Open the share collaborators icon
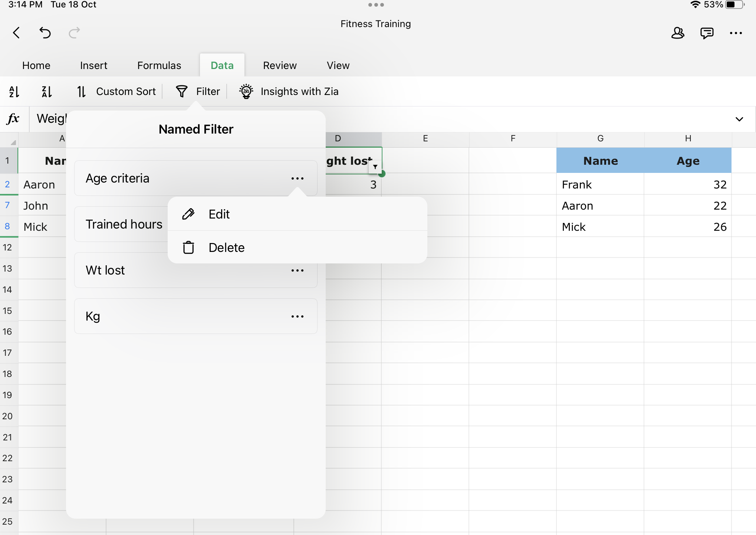Screen dimensions: 756x535 pyautogui.click(x=677, y=33)
